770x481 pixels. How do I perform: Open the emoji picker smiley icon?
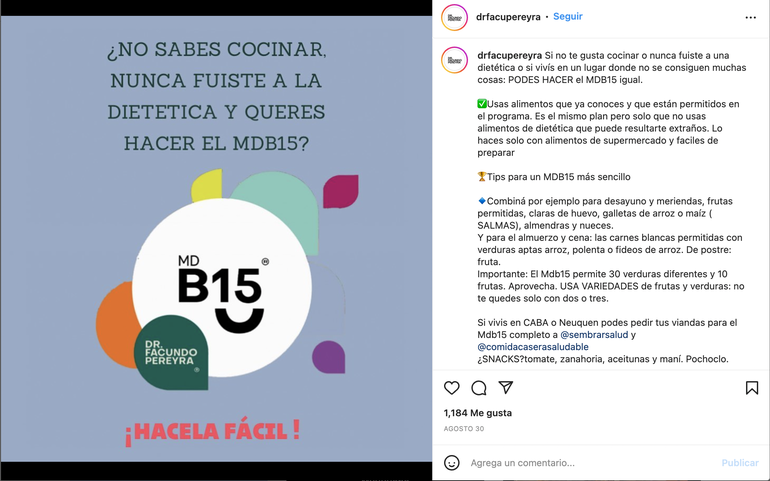[x=451, y=463]
